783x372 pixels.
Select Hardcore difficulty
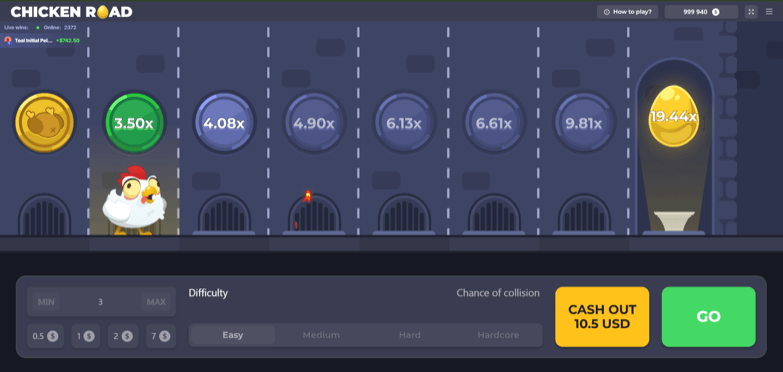pos(498,335)
